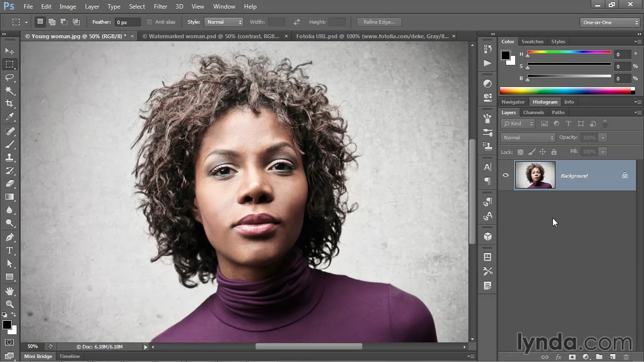This screenshot has height=362, width=644.
Task: Open the layer blend mode dropdown
Action: (x=528, y=138)
